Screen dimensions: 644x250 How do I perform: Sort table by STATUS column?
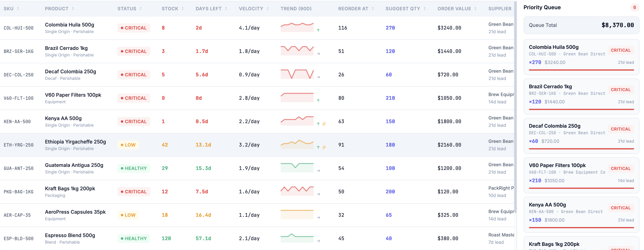[x=141, y=8]
